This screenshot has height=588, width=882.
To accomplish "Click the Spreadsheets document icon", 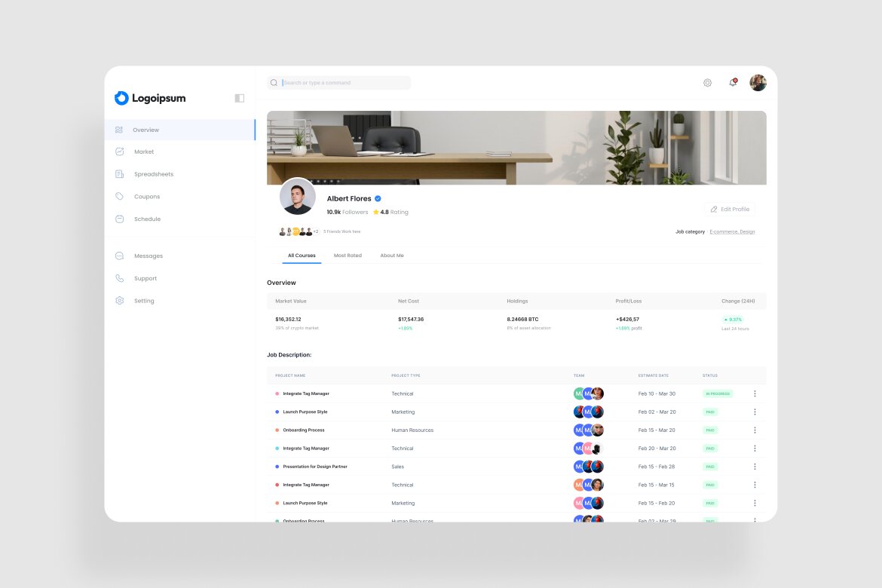I will 118,174.
